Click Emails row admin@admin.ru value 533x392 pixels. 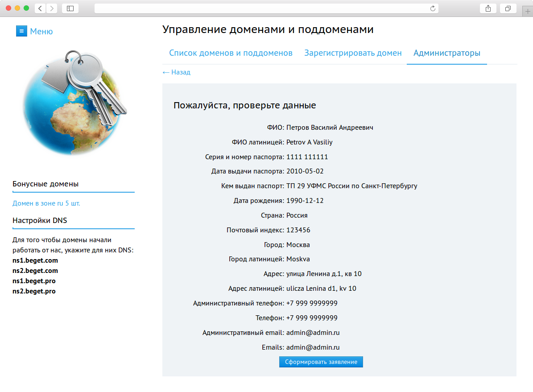point(313,347)
